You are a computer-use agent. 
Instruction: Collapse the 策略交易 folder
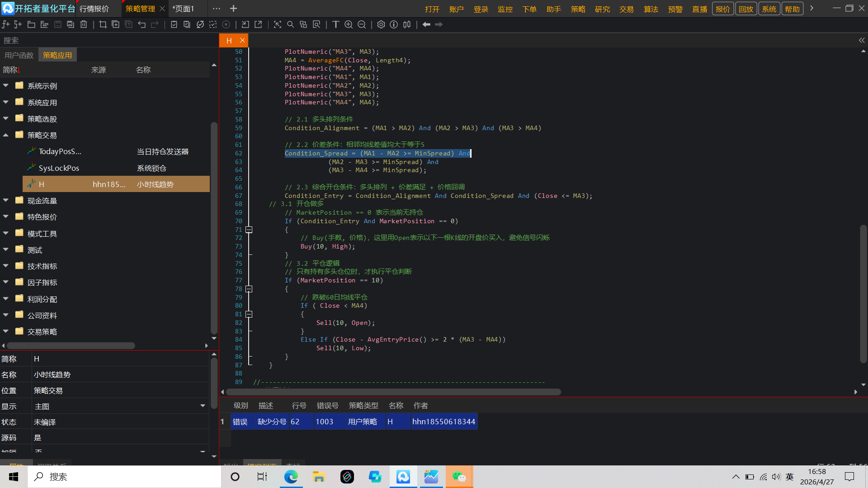tap(6, 135)
